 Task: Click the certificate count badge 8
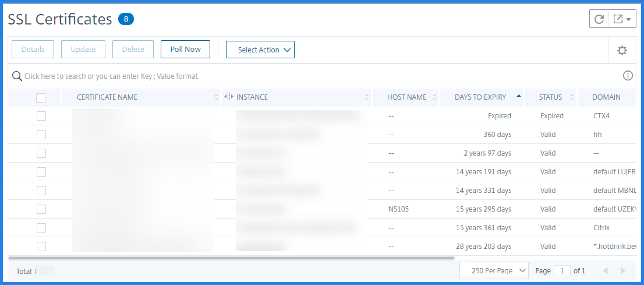coord(126,19)
